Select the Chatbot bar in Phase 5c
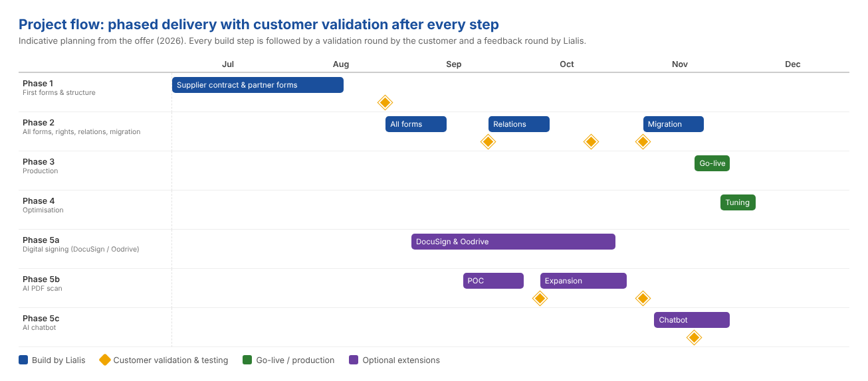The width and height of the screenshot is (868, 381). pos(692,320)
